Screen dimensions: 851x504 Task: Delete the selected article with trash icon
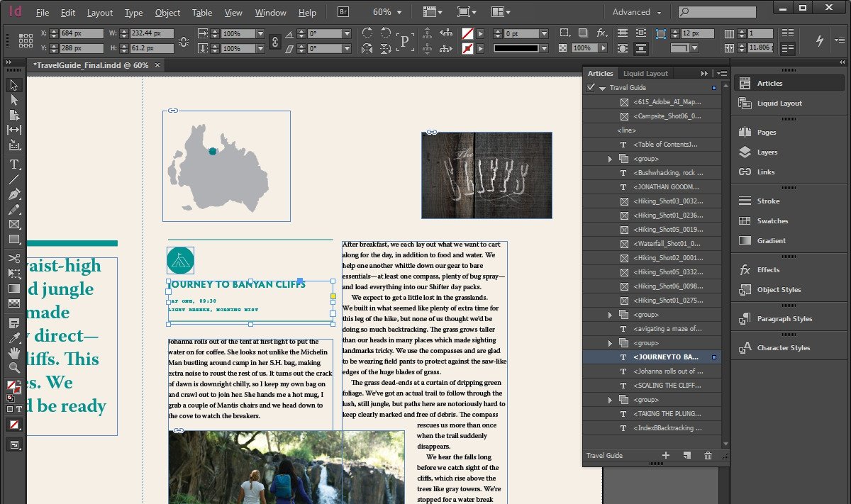(x=708, y=455)
